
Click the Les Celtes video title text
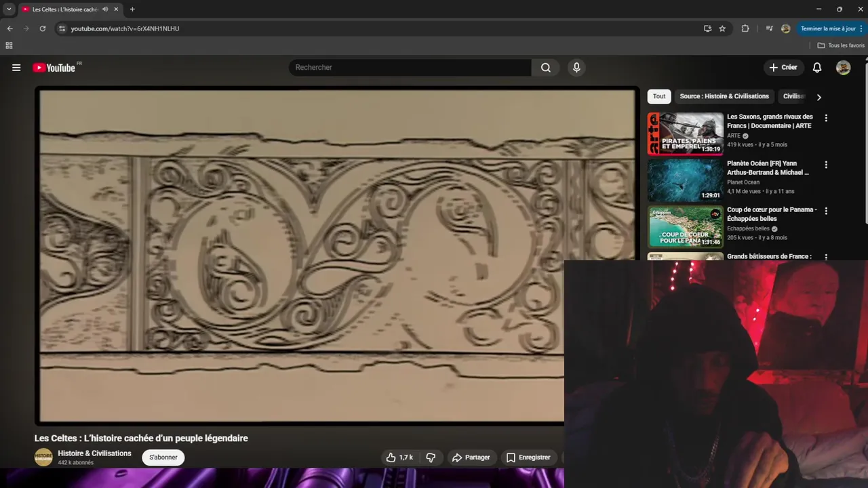click(141, 439)
